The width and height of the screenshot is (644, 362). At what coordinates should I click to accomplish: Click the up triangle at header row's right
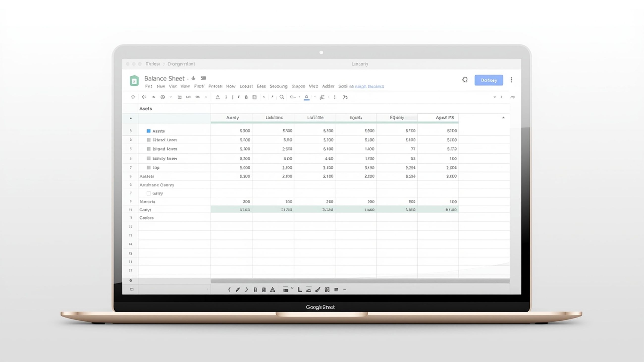click(x=504, y=117)
